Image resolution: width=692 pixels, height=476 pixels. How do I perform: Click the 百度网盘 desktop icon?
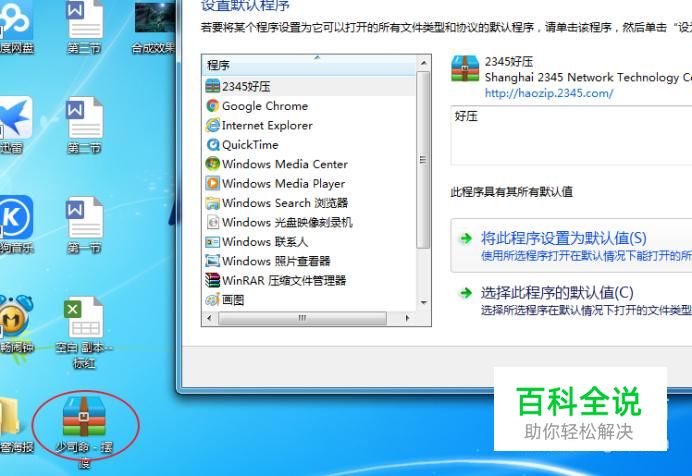pyautogui.click(x=15, y=19)
